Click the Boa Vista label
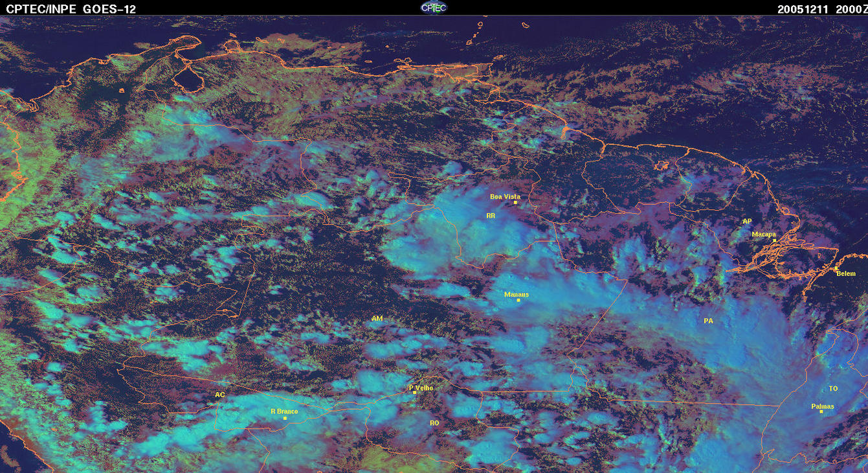The image size is (868, 473). [x=505, y=196]
